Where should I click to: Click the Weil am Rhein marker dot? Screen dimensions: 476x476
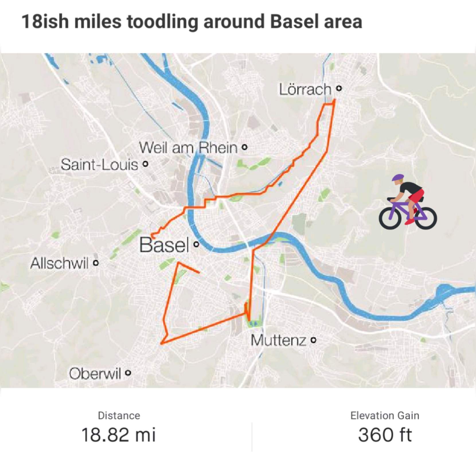tap(244, 148)
